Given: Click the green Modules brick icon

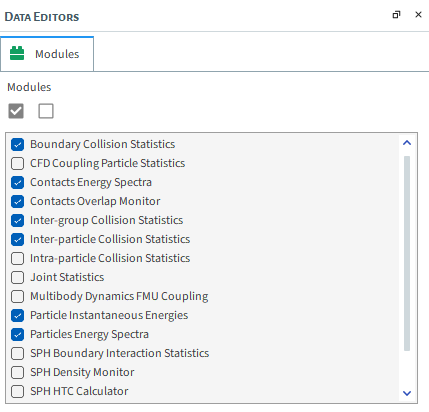Looking at the screenshot, I should click(17, 53).
